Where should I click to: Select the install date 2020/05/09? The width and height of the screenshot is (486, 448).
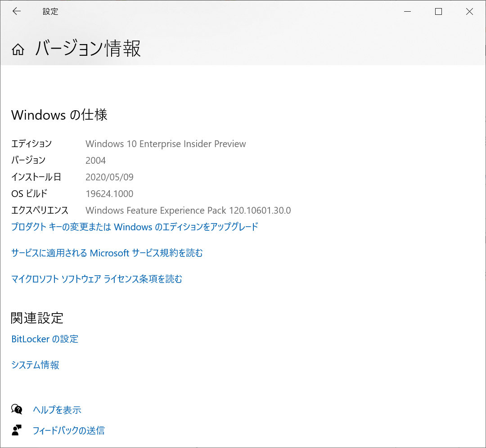click(x=109, y=177)
